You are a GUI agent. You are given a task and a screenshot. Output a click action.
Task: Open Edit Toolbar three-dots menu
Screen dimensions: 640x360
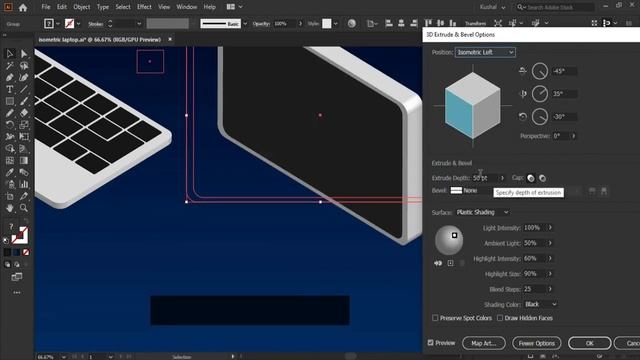click(17, 292)
